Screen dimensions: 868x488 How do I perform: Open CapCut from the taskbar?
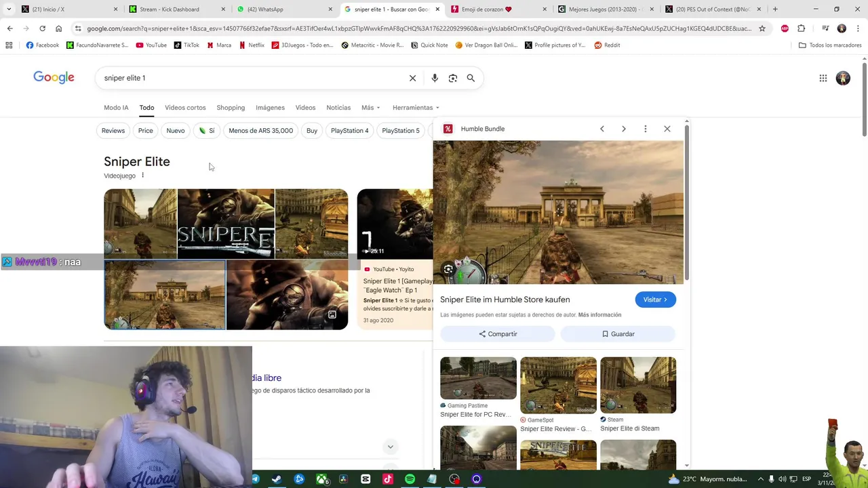[366, 479]
